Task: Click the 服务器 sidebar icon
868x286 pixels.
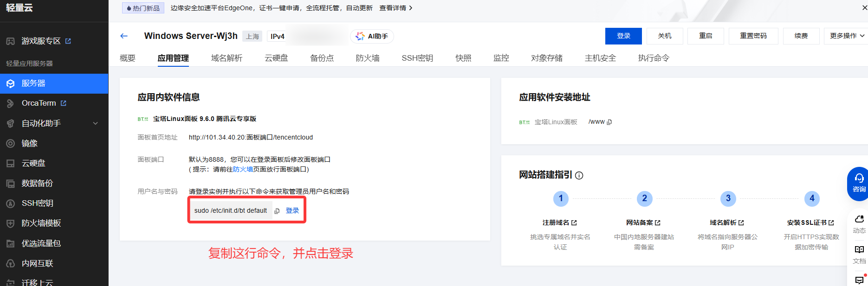Action: pyautogui.click(x=10, y=83)
